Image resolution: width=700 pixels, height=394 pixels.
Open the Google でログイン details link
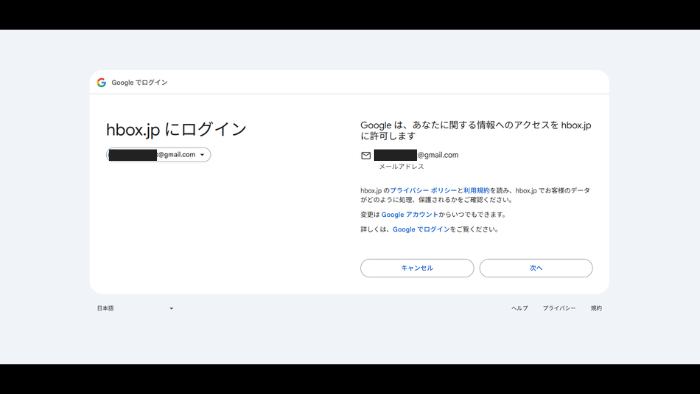(421, 229)
